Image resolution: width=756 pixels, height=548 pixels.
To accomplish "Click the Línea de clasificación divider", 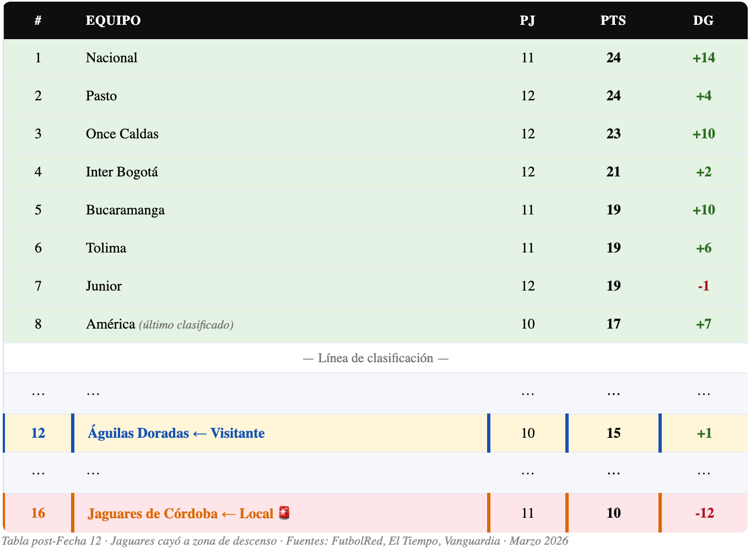I will click(376, 358).
